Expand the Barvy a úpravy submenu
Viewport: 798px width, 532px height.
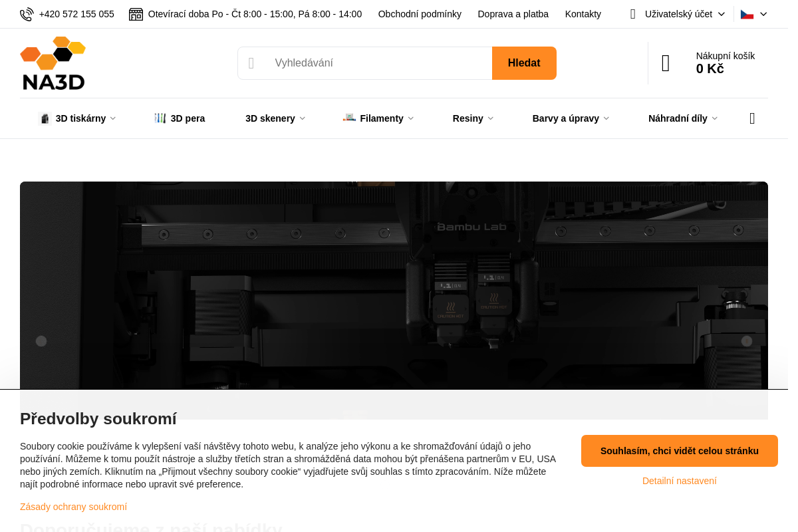[571, 118]
